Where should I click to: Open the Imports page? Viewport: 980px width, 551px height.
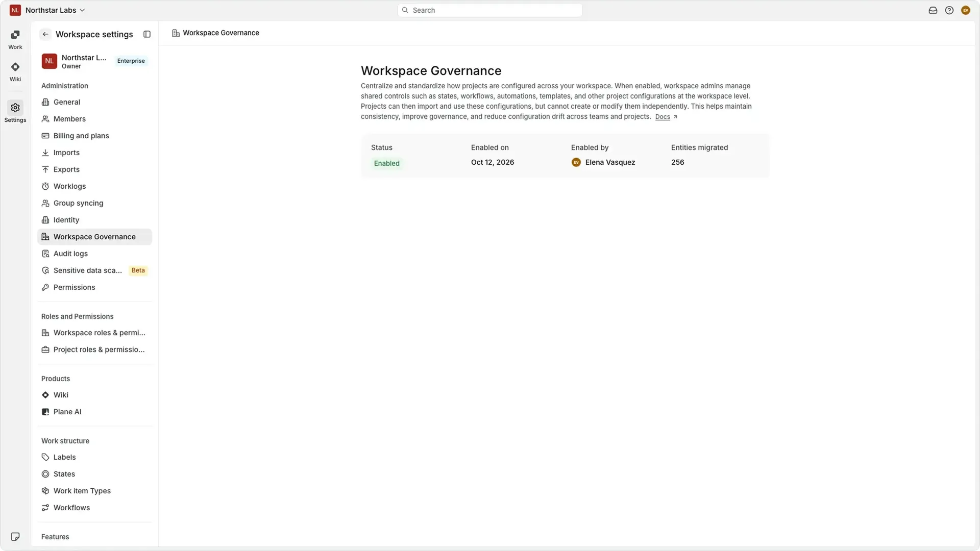click(94, 153)
